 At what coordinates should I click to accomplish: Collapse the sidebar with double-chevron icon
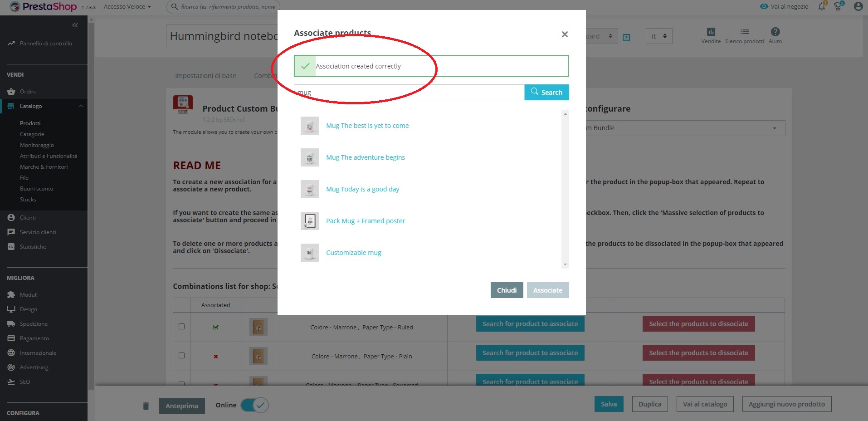(75, 25)
